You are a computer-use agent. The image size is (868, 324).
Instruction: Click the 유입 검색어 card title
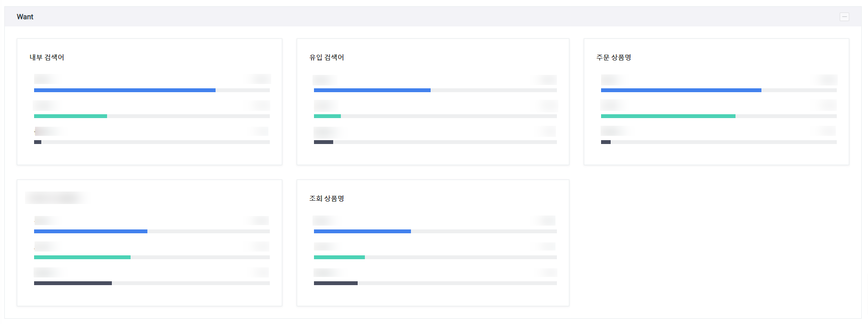tap(326, 57)
